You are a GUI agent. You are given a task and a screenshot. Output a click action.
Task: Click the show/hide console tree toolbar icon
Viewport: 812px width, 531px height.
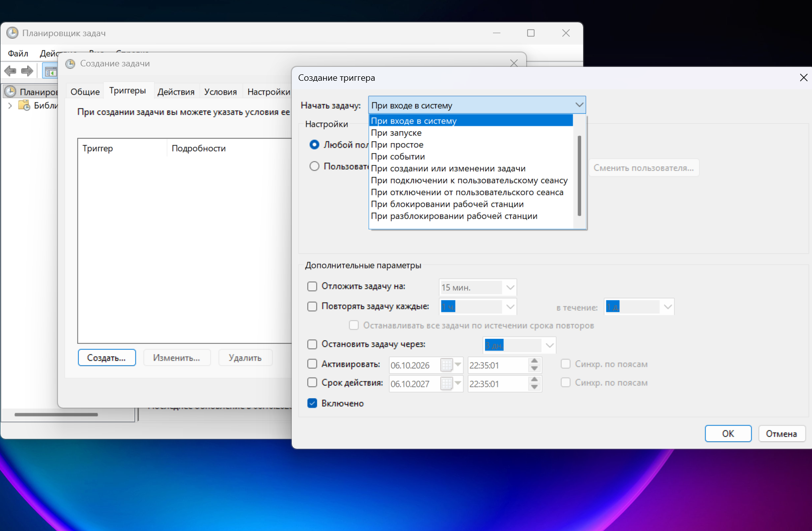pyautogui.click(x=51, y=72)
